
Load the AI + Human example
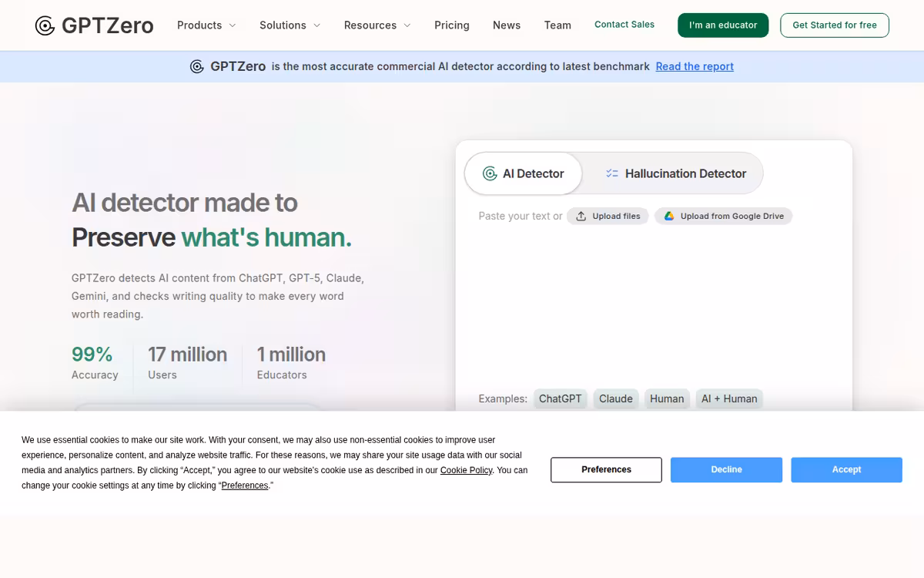(x=729, y=398)
